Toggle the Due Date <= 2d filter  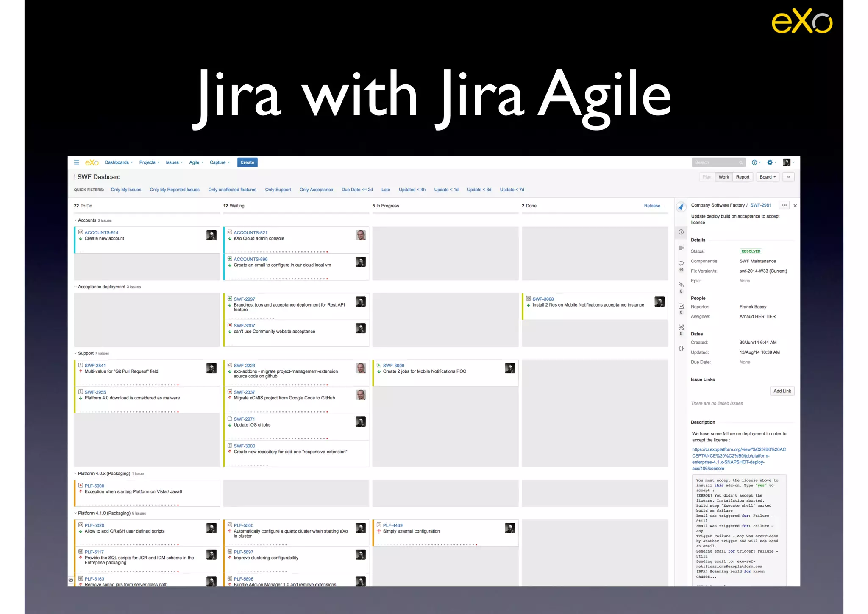[357, 190]
